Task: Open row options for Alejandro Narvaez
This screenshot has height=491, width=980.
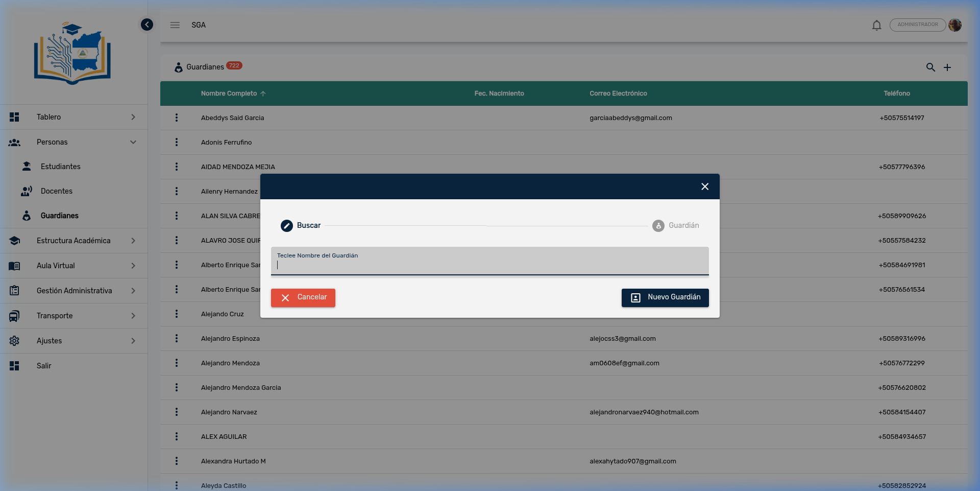Action: coord(177,412)
